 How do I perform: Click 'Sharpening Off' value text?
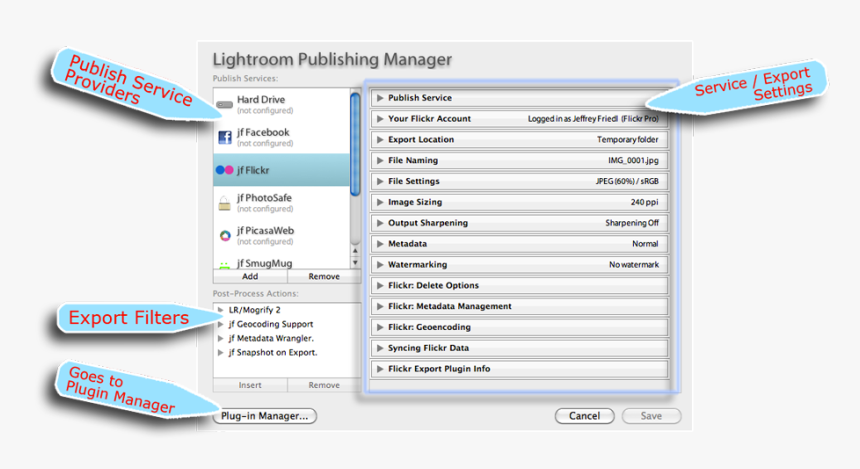[632, 223]
